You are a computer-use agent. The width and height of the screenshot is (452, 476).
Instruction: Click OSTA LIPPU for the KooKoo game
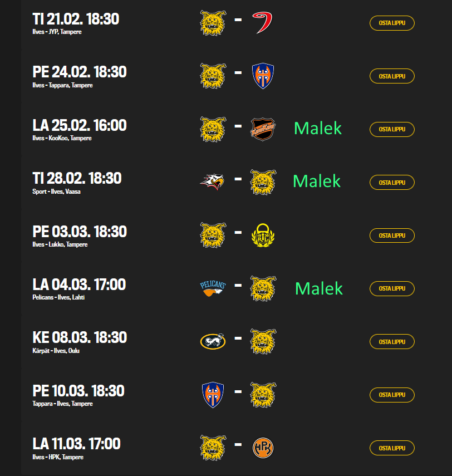[x=392, y=129]
